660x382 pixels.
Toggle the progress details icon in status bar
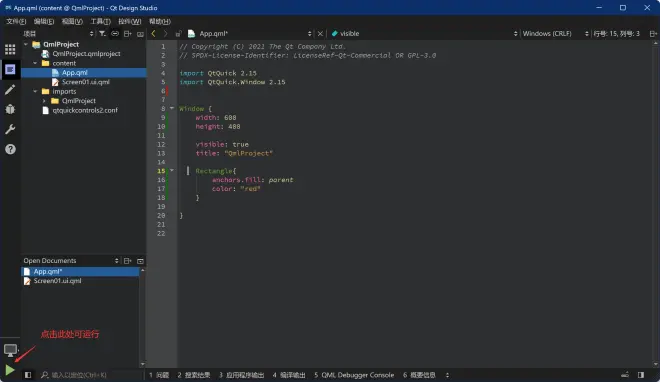tap(625, 374)
